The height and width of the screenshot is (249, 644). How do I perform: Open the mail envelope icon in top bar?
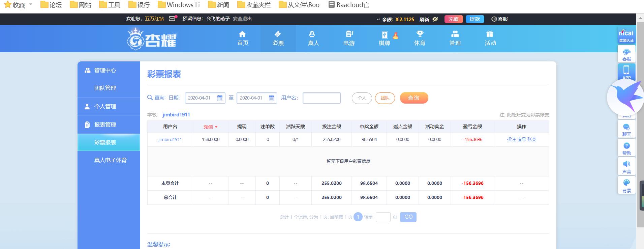pyautogui.click(x=172, y=19)
